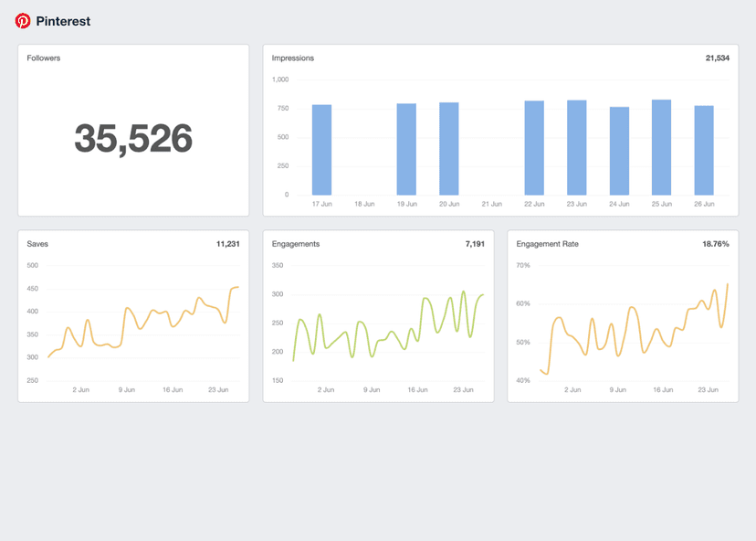The width and height of the screenshot is (756, 541).
Task: Click the 25 Jun impressions bar
Action: pos(661,147)
